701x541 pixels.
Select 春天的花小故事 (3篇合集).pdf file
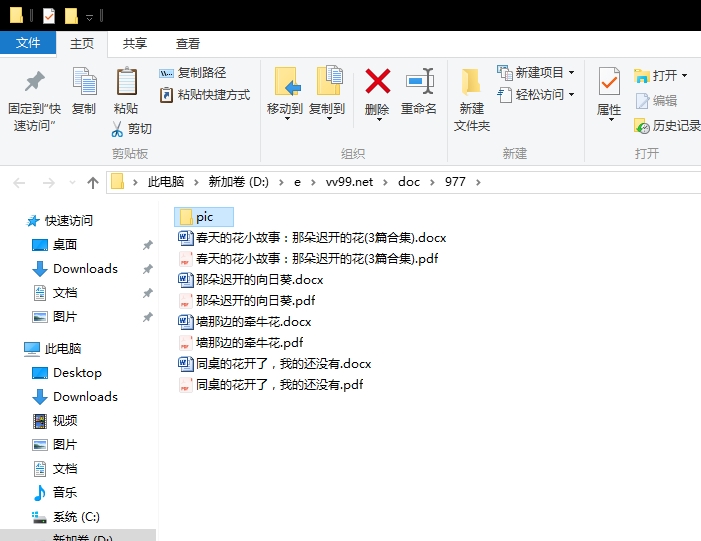[x=308, y=258]
